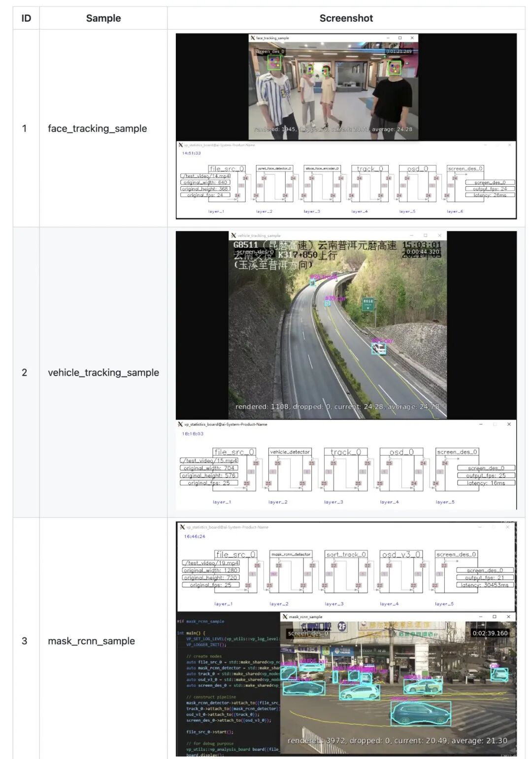
Task: Click 'latency: 16ms' entry
Action: tap(486, 483)
